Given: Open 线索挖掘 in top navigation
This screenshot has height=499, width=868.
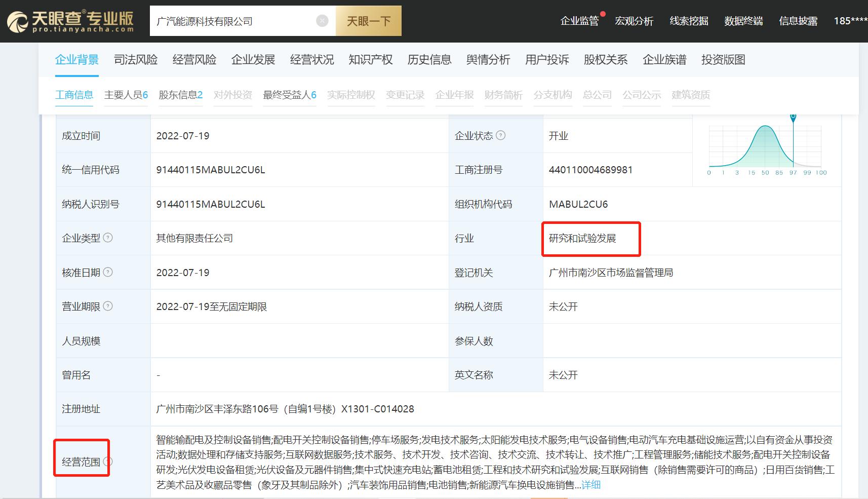Looking at the screenshot, I should [x=689, y=21].
